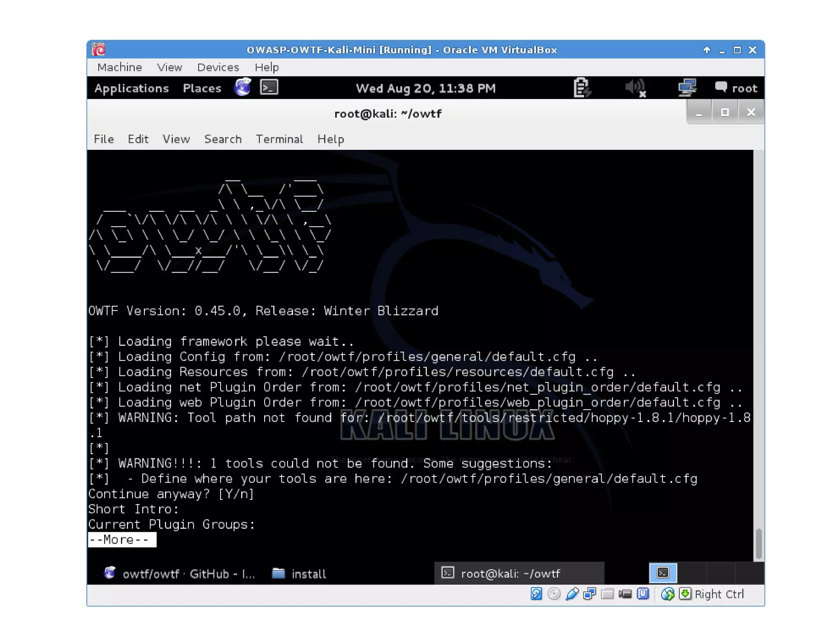The width and height of the screenshot is (840, 630).
Task: Open the root user menu
Action: [736, 88]
